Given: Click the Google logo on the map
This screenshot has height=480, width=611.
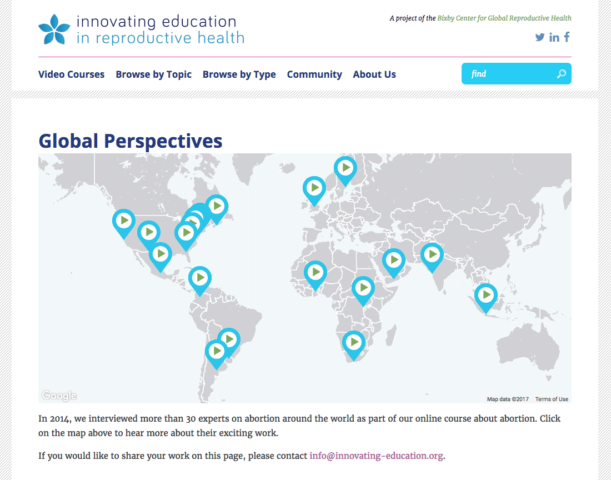Looking at the screenshot, I should pos(59,395).
